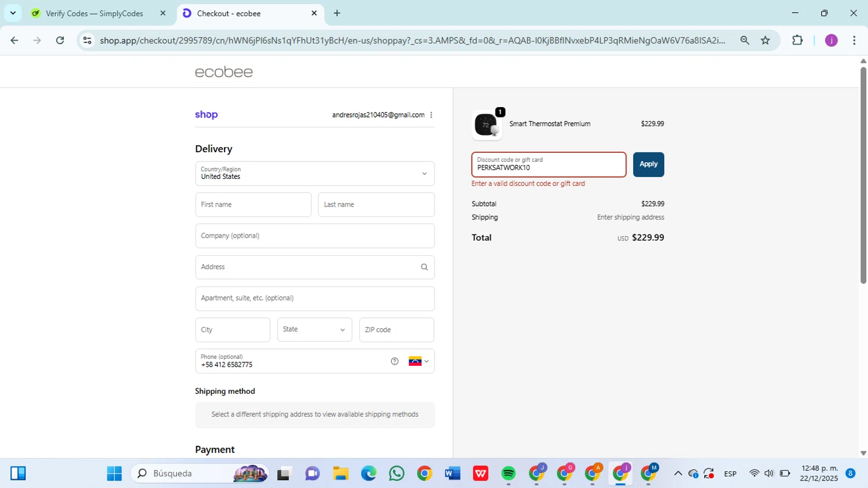868x488 pixels.
Task: Open the Windows Start menu
Action: pos(115,474)
